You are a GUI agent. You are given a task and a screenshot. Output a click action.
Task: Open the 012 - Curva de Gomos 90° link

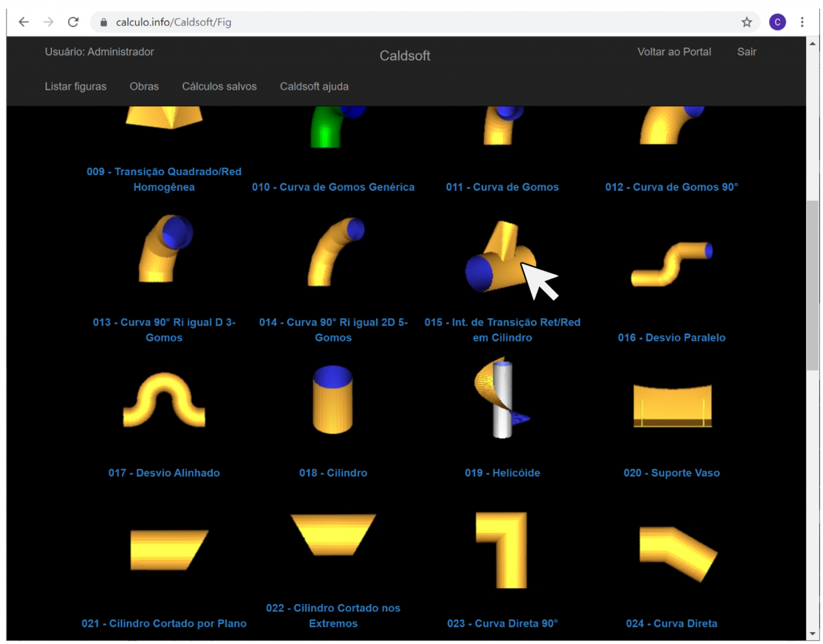(671, 187)
